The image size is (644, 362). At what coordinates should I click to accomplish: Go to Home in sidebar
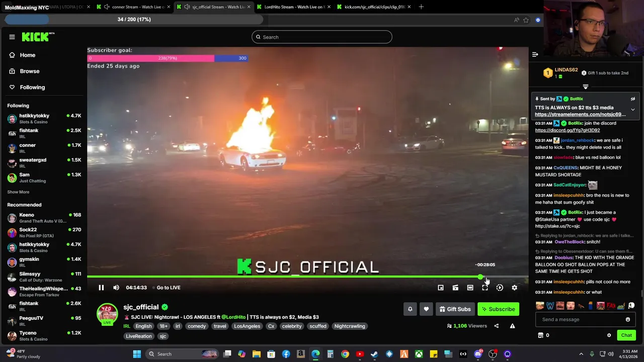pos(28,55)
